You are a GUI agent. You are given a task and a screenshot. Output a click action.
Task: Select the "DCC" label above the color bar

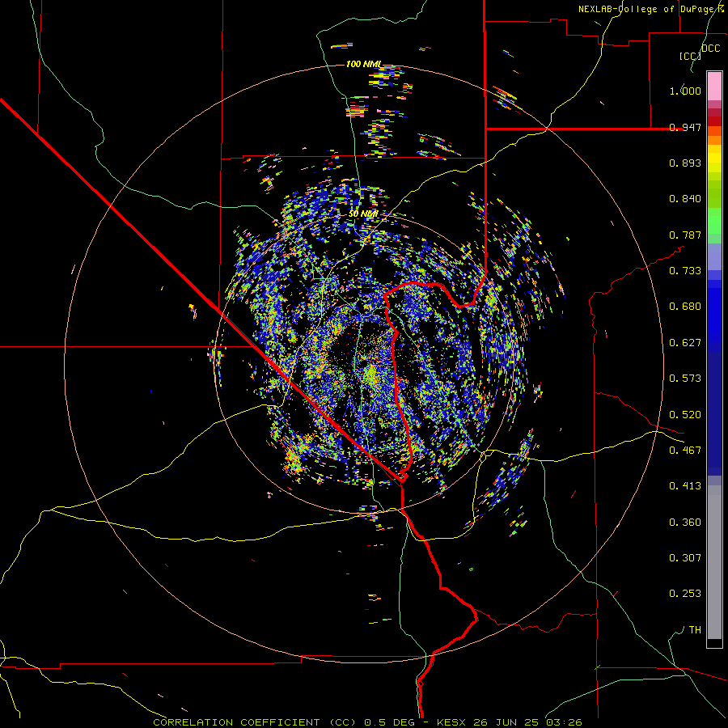(711, 49)
